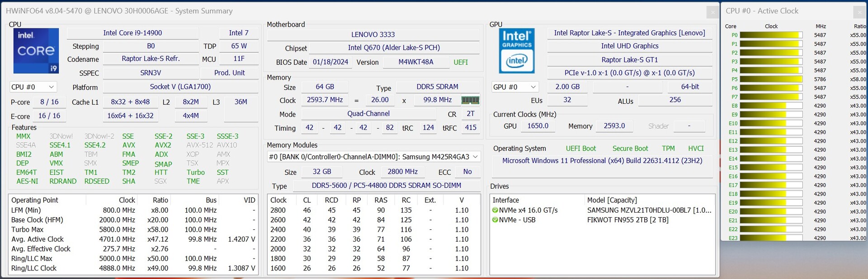This screenshot has width=868, height=279.
Task: Click the Intel Core i9 logo badge
Action: [36, 51]
